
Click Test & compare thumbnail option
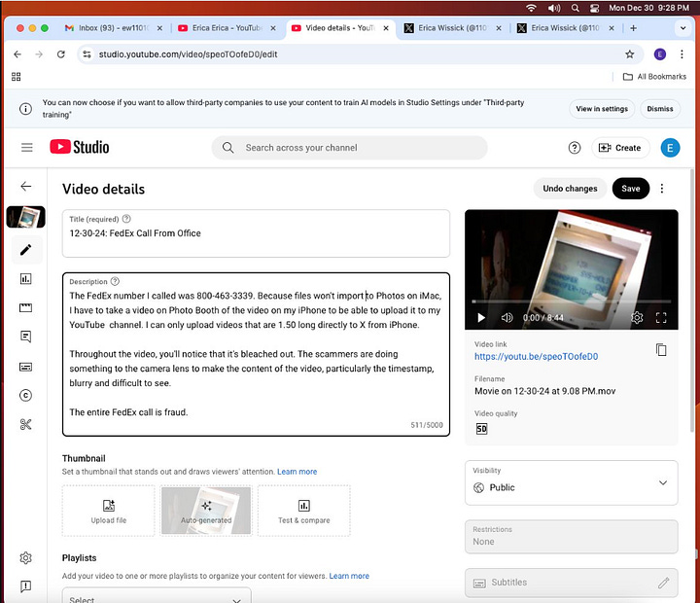pyautogui.click(x=304, y=511)
